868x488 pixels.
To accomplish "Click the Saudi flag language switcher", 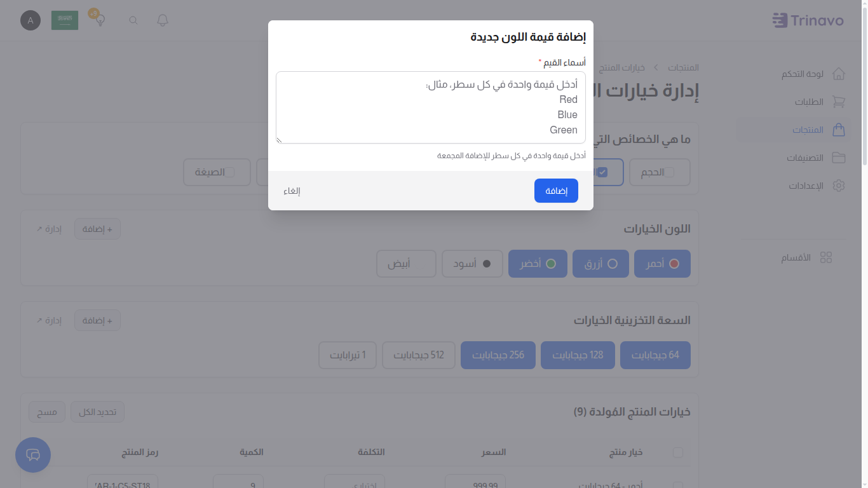I will (x=64, y=20).
